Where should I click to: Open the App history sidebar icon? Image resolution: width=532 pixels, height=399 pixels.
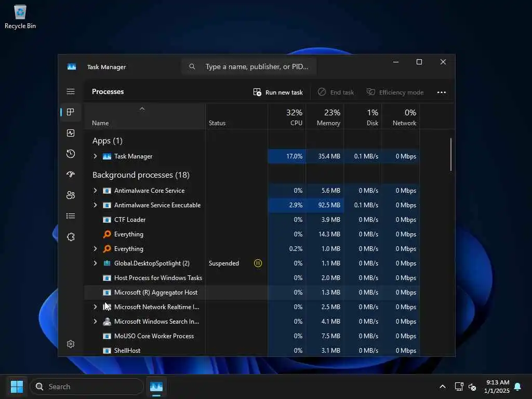coord(71,154)
